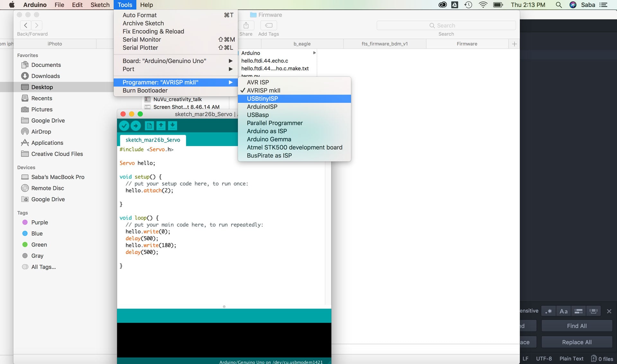Open Time Machine menu bar icon
This screenshot has height=364, width=617.
[x=468, y=5]
